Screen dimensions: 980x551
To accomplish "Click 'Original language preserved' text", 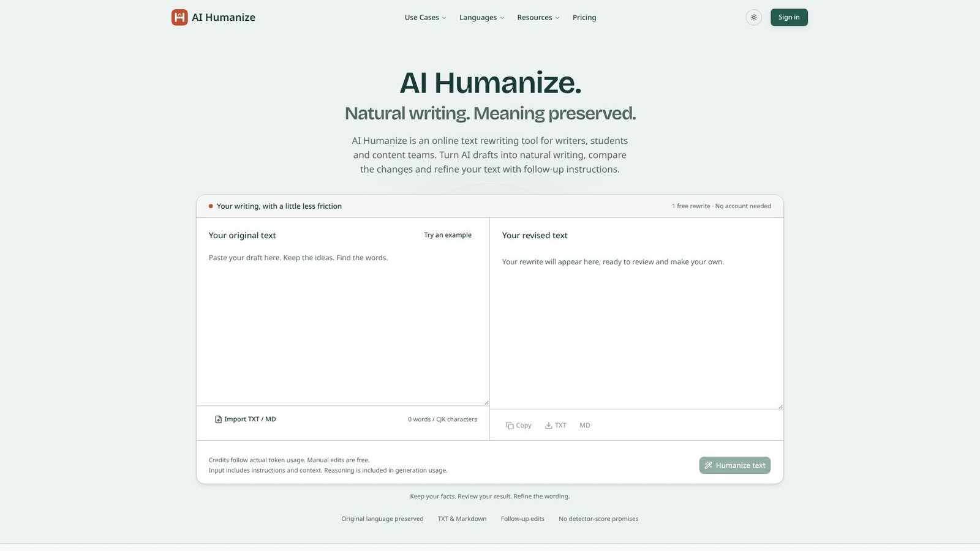I will pos(382,519).
